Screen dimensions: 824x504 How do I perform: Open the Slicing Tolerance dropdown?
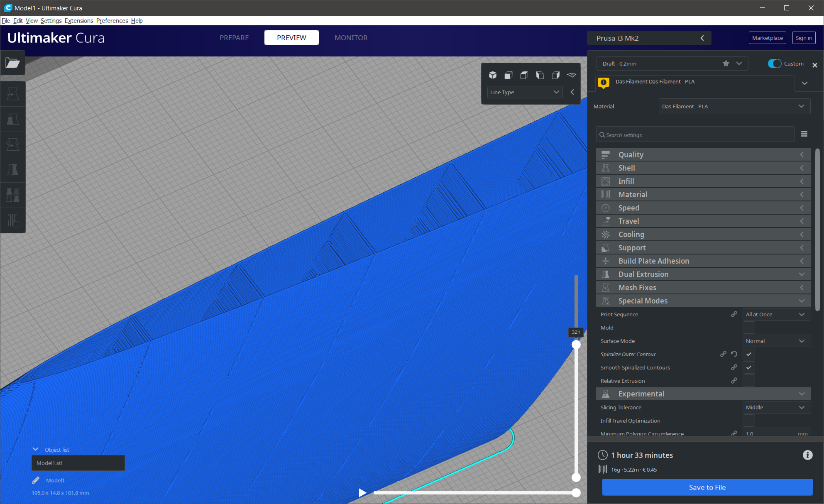coord(776,407)
